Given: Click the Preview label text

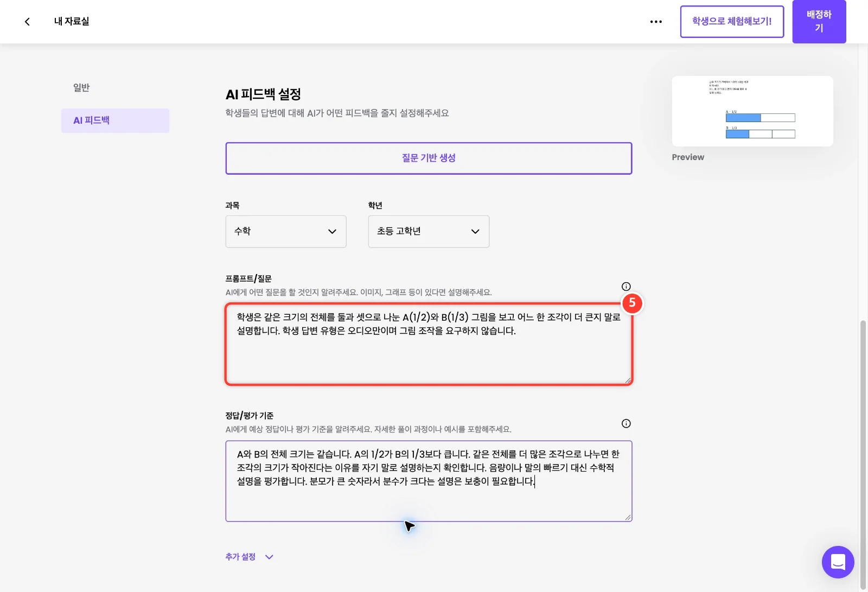Looking at the screenshot, I should click(688, 157).
